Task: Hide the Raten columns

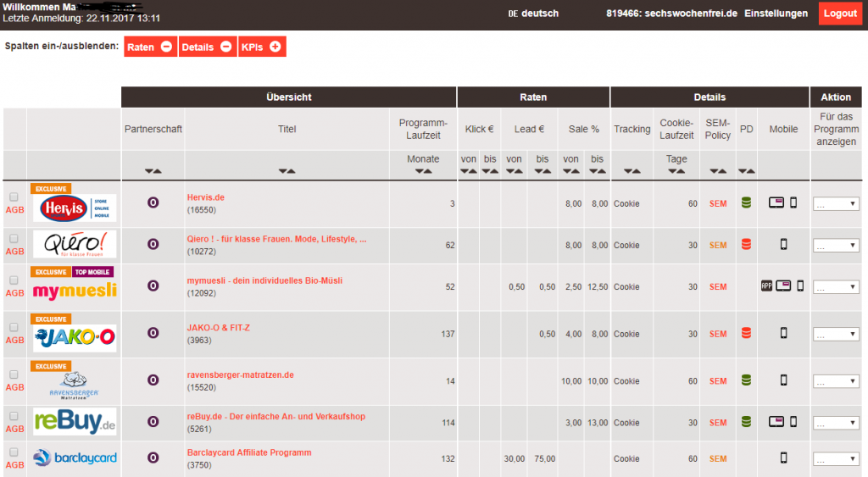Action: [x=150, y=47]
